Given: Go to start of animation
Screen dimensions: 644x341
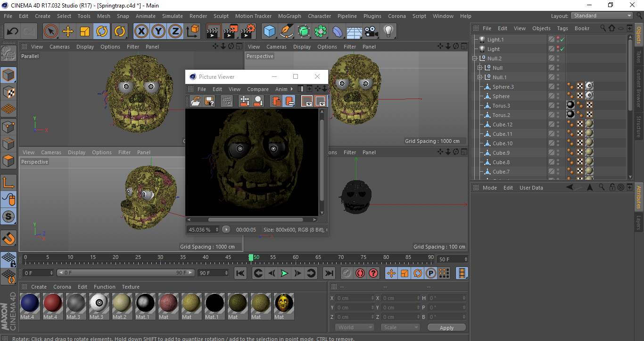Looking at the screenshot, I should click(x=240, y=273).
